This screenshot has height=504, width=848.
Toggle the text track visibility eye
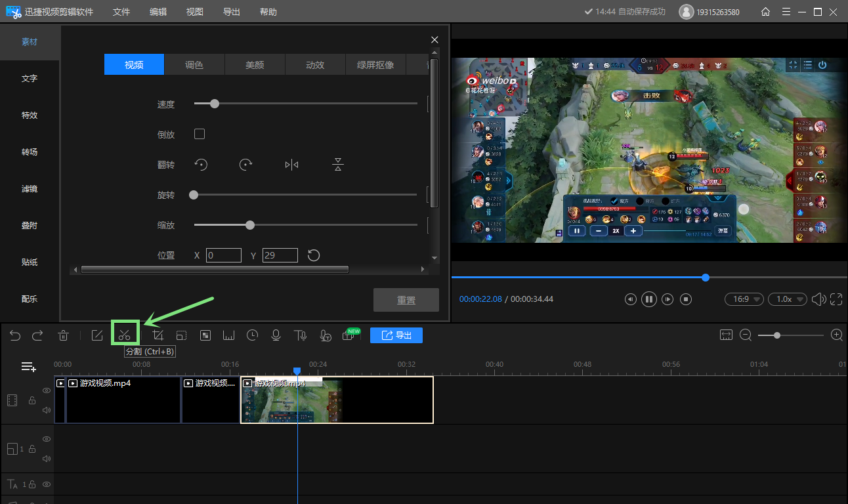pos(47,484)
